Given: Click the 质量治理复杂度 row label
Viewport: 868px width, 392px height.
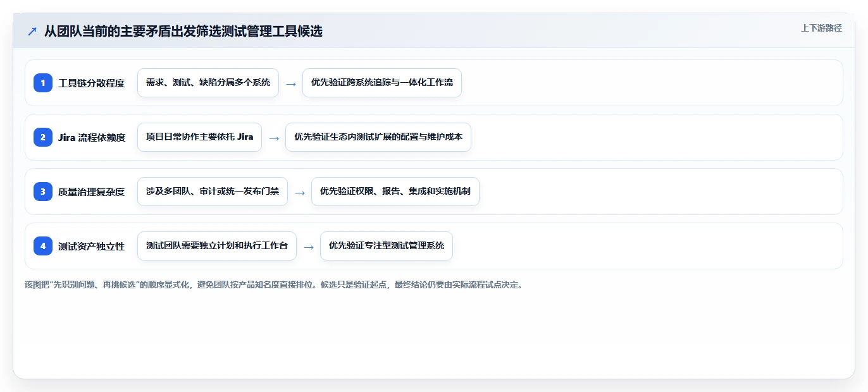Looking at the screenshot, I should pos(92,192).
